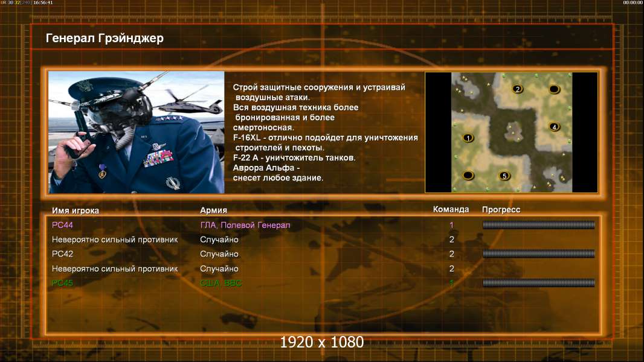The height and width of the screenshot is (362, 644).
Task: Click the center island on the minimap
Action: click(x=514, y=132)
